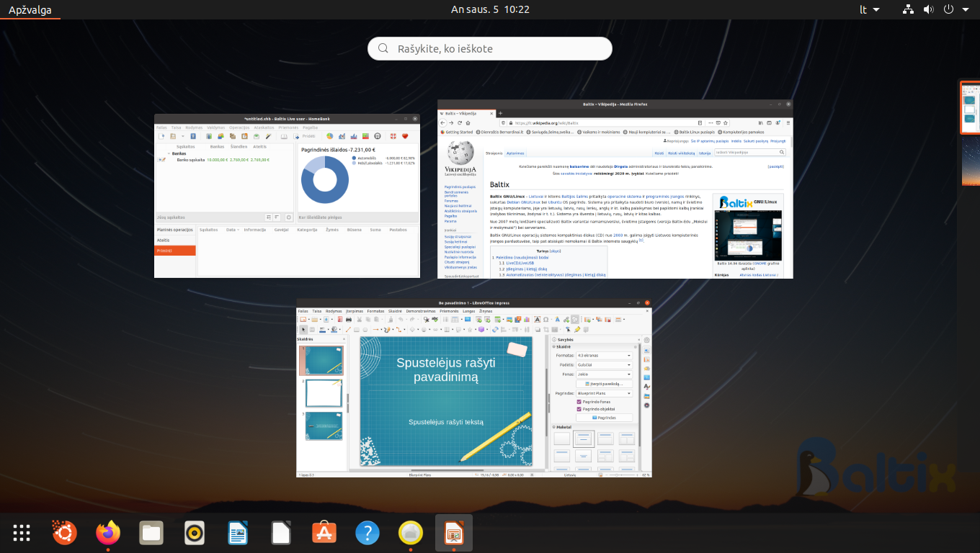Launch Rhythmbox music player from the dock
The width and height of the screenshot is (980, 553).
[195, 533]
